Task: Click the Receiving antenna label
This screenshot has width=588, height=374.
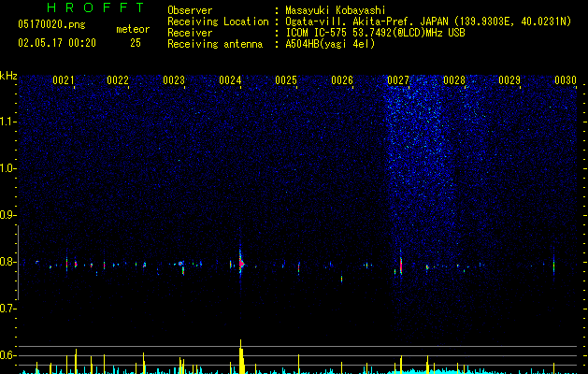Action: coord(215,44)
